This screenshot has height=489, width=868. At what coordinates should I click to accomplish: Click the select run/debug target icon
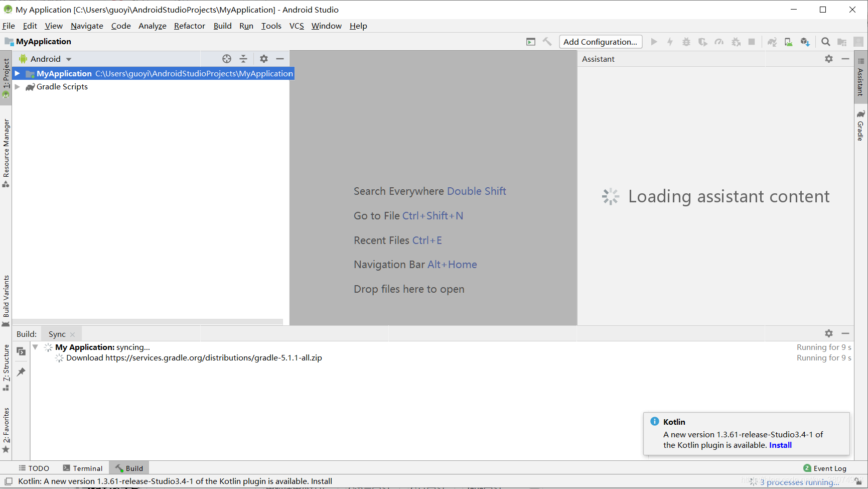point(531,42)
